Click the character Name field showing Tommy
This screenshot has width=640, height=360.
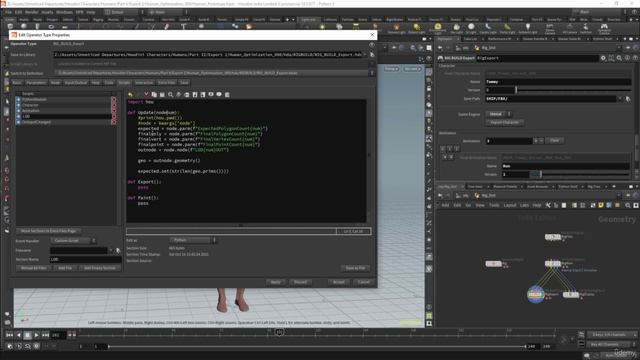[x=558, y=82]
